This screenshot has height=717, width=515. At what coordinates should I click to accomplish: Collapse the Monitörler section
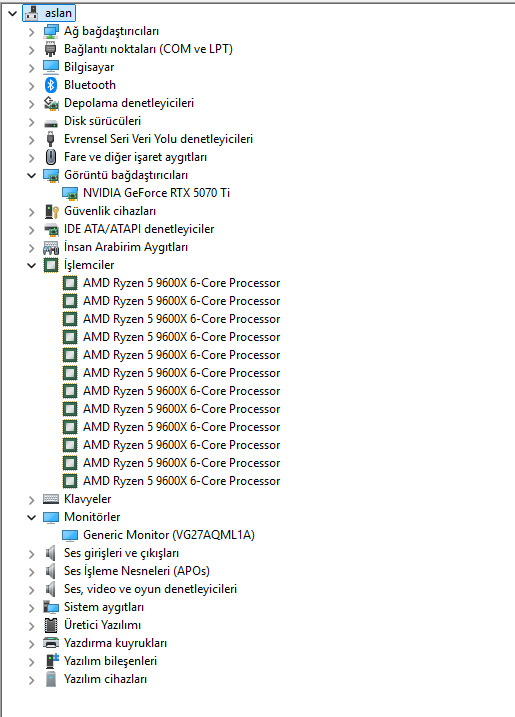(x=32, y=517)
